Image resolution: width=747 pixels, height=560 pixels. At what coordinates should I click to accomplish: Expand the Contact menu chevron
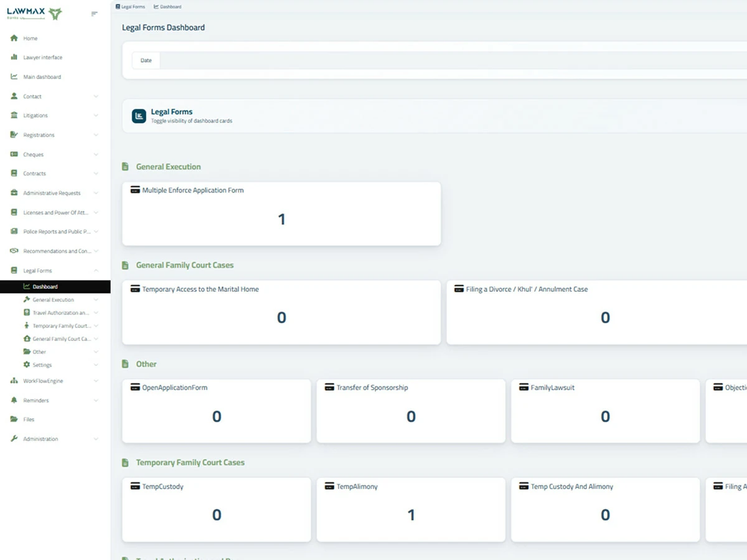point(96,96)
